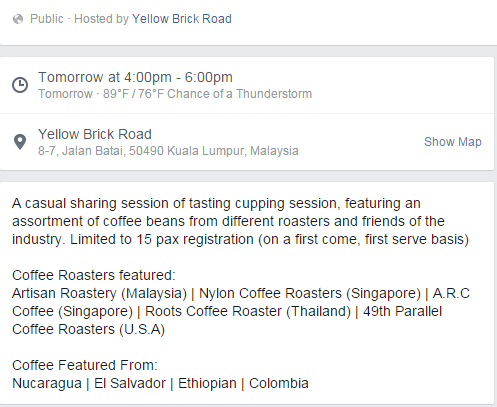
Task: Click El Salvador in the origins list
Action: point(130,383)
